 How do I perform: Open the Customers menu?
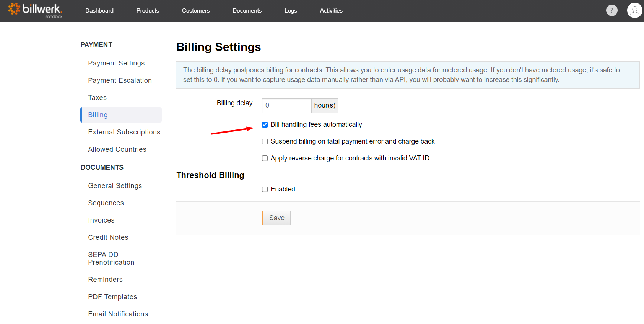click(196, 11)
